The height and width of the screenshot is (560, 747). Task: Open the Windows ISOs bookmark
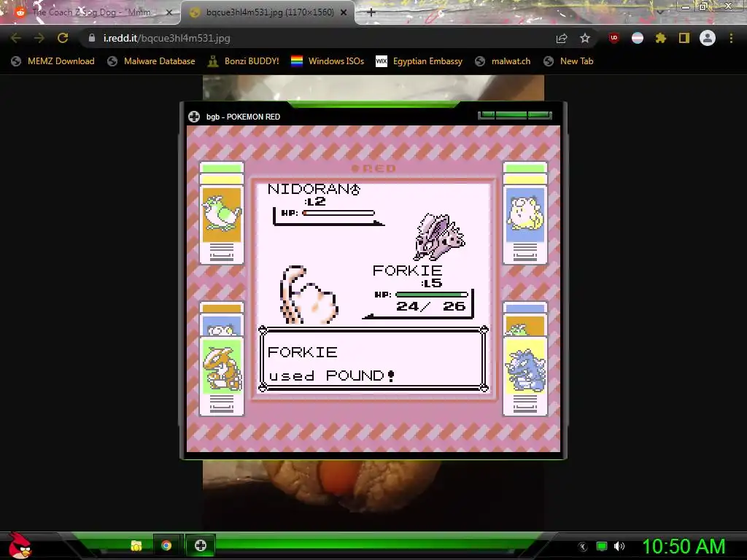coord(328,61)
